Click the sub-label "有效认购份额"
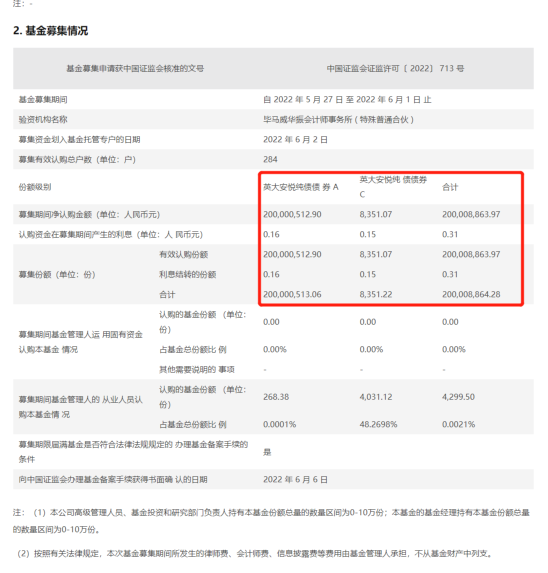This screenshot has height=573, width=548. [x=183, y=254]
